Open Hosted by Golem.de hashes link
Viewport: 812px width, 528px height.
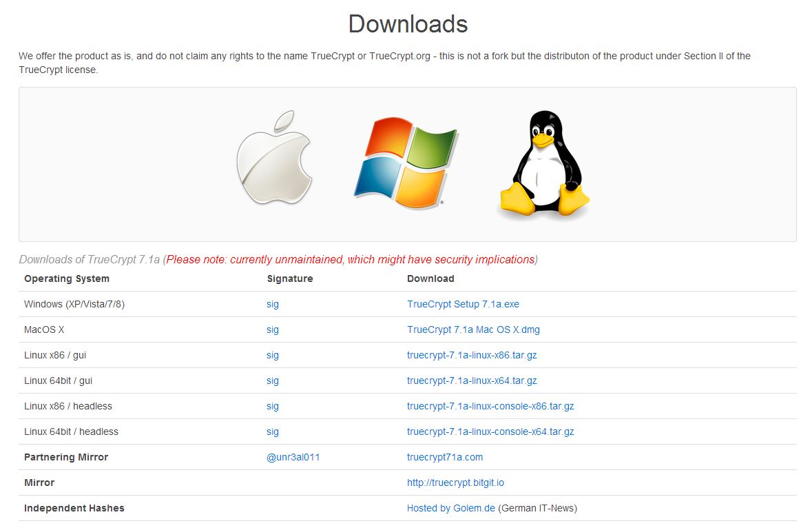pyautogui.click(x=451, y=508)
